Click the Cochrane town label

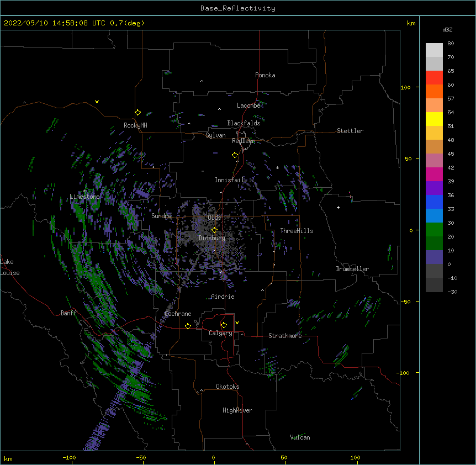coord(178,314)
